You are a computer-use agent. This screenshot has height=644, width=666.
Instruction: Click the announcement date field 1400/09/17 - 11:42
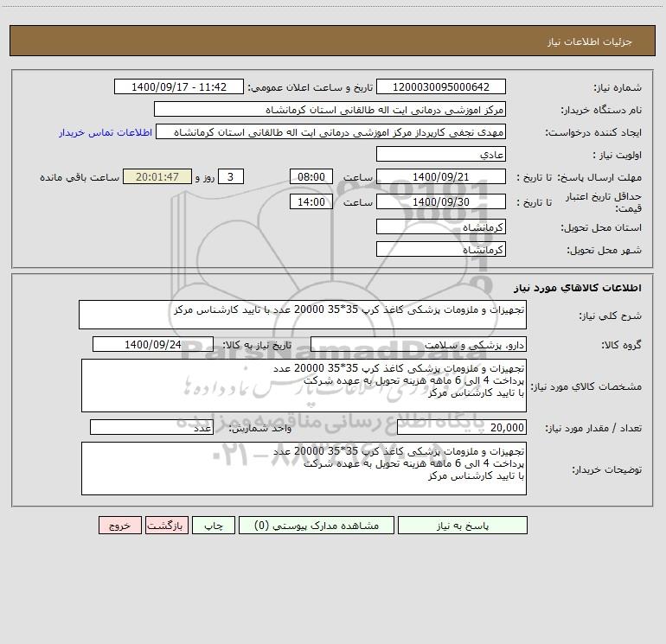(x=179, y=86)
